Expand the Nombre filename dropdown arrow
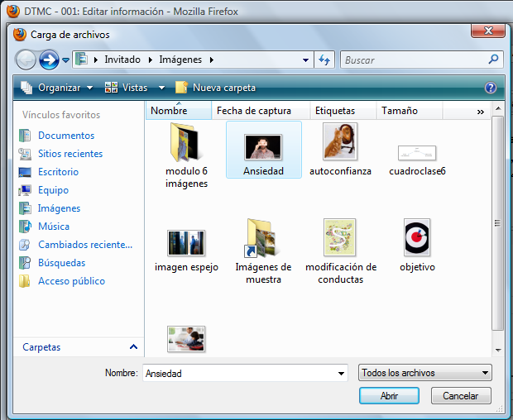Image resolution: width=513 pixels, height=420 pixels. tap(341, 374)
